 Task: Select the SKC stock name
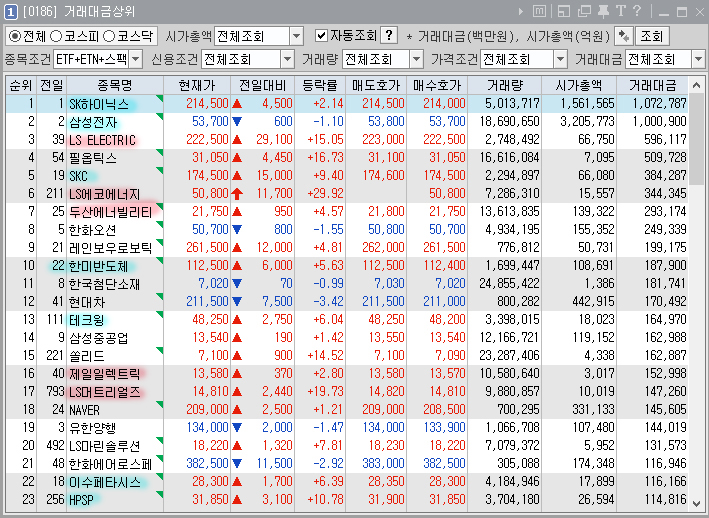click(78, 176)
